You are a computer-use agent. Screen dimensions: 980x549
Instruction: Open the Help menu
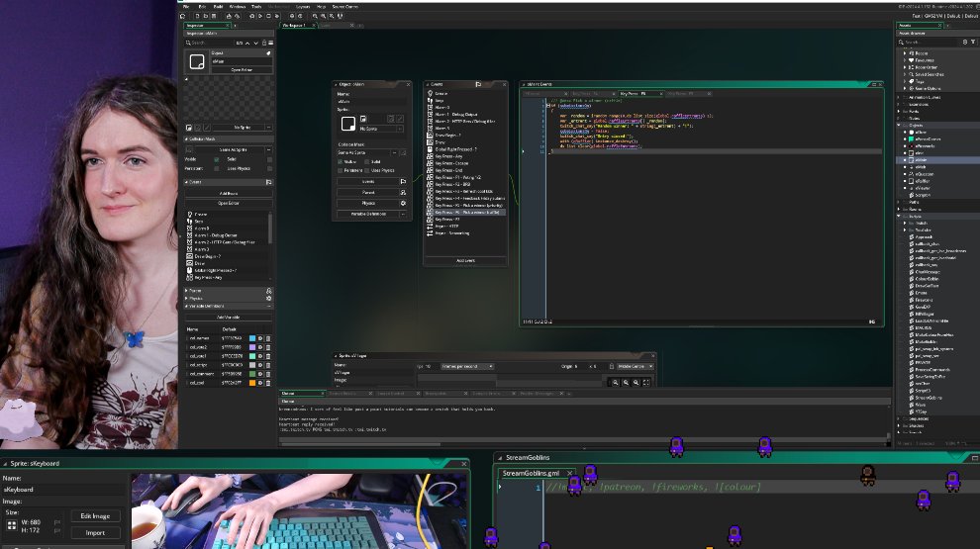[322, 6]
